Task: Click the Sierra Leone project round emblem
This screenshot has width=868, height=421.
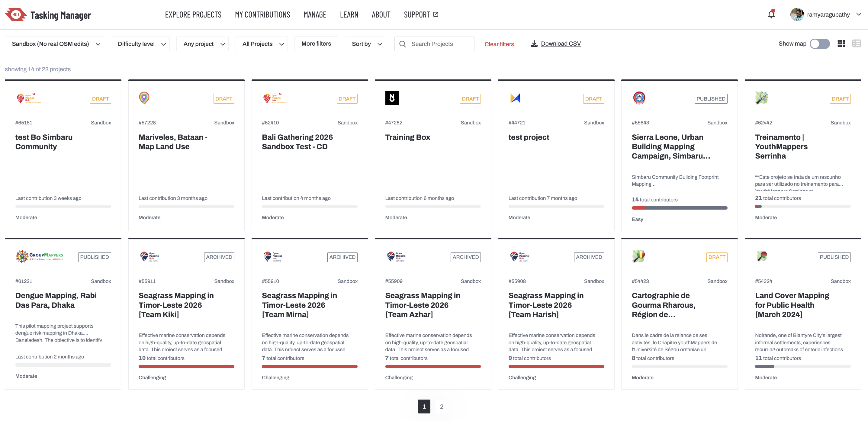Action: point(639,98)
